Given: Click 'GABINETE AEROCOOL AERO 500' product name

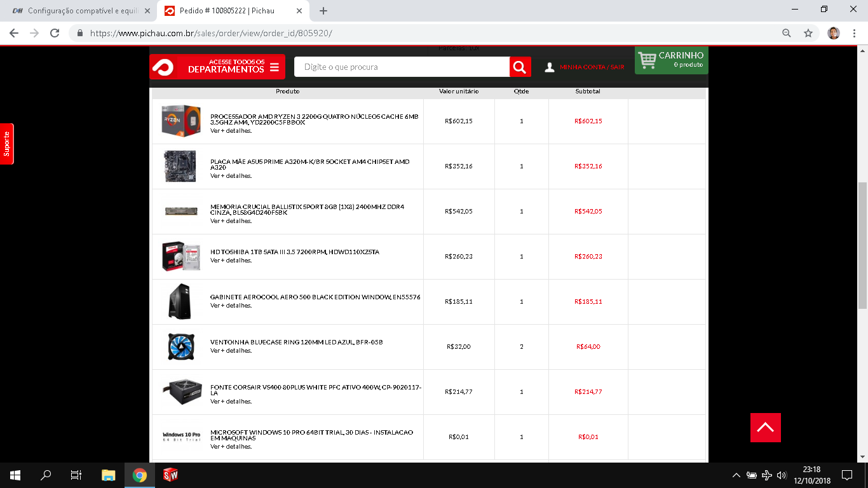Looking at the screenshot, I should tap(315, 297).
